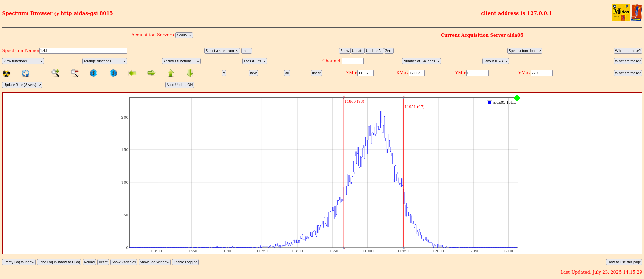
Task: Expand the Arrange functions dropdown
Action: [x=105, y=61]
